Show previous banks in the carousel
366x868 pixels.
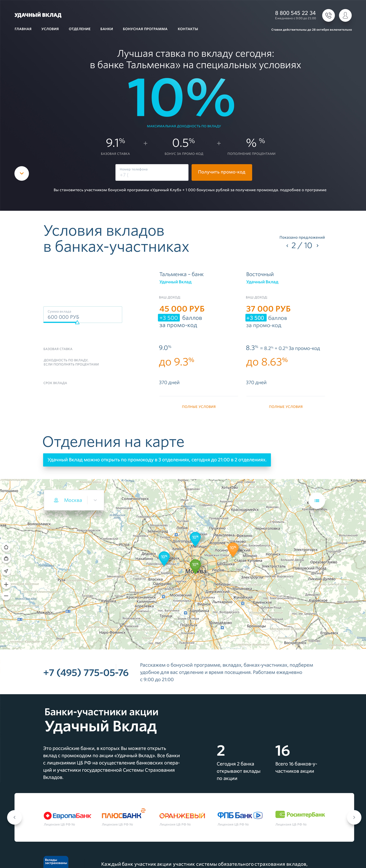14,817
